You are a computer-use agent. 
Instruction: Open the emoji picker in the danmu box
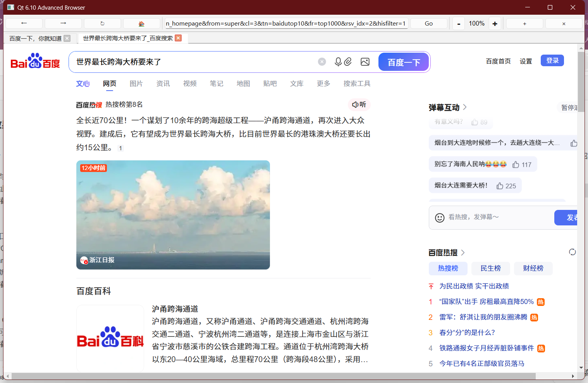(440, 218)
